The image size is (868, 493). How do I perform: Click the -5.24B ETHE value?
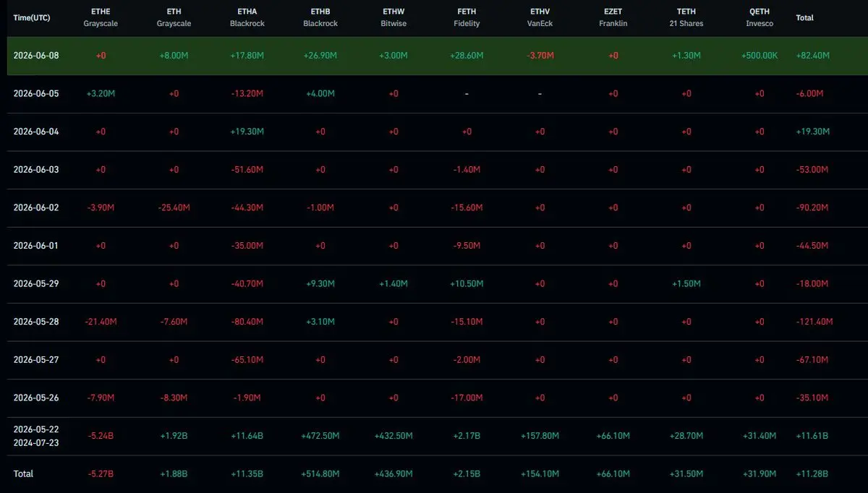tap(101, 436)
